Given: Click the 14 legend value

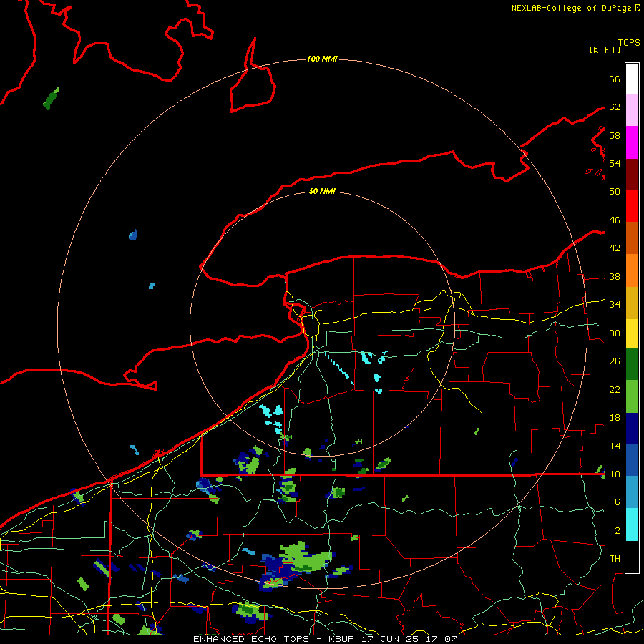Looking at the screenshot, I should click(615, 446).
